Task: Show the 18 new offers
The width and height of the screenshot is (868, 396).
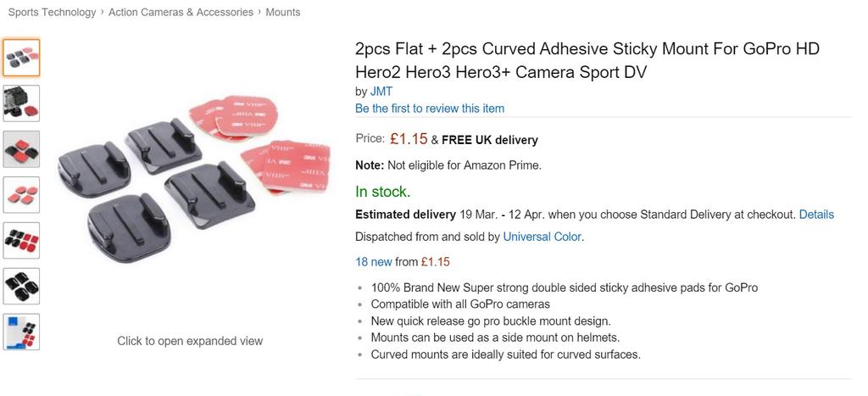Action: [x=373, y=262]
